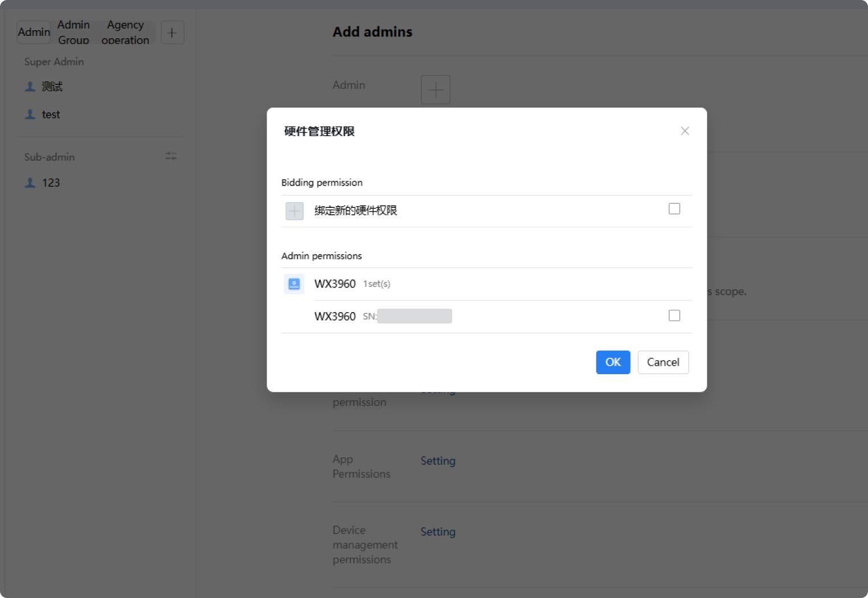Open the Agency operation tab
The height and width of the screenshot is (598, 868).
click(x=125, y=32)
